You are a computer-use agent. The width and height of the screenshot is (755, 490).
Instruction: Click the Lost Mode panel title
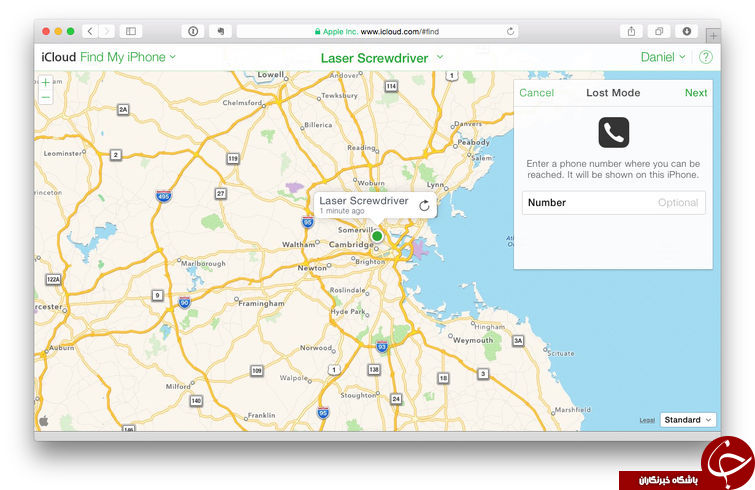click(x=613, y=93)
